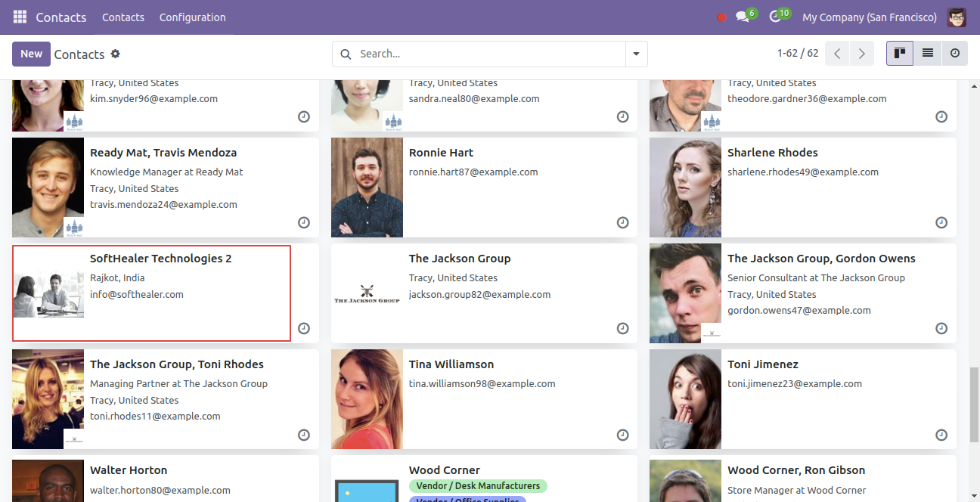Click activity clock on The Jackson Group card
The width and height of the screenshot is (980, 502).
pos(622,328)
